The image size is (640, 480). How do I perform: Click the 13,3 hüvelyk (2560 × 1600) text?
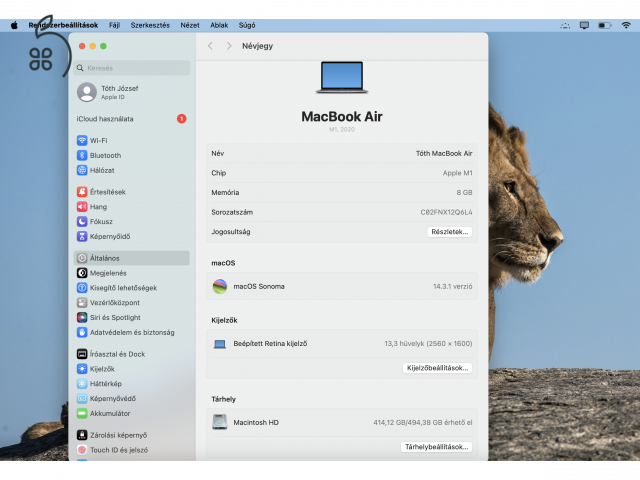click(x=428, y=344)
